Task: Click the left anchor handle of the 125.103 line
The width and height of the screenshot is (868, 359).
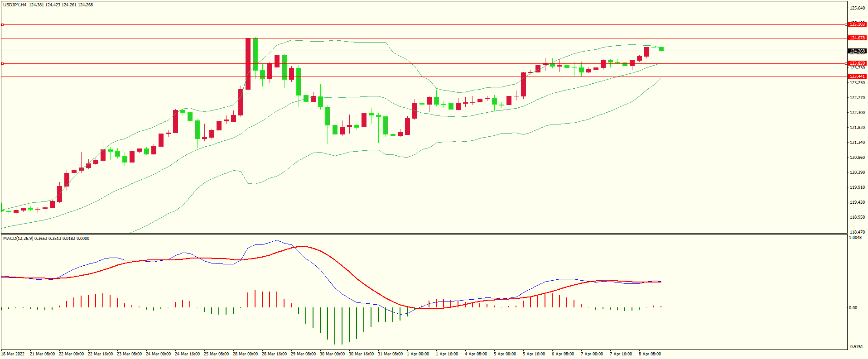Action: (x=2, y=24)
